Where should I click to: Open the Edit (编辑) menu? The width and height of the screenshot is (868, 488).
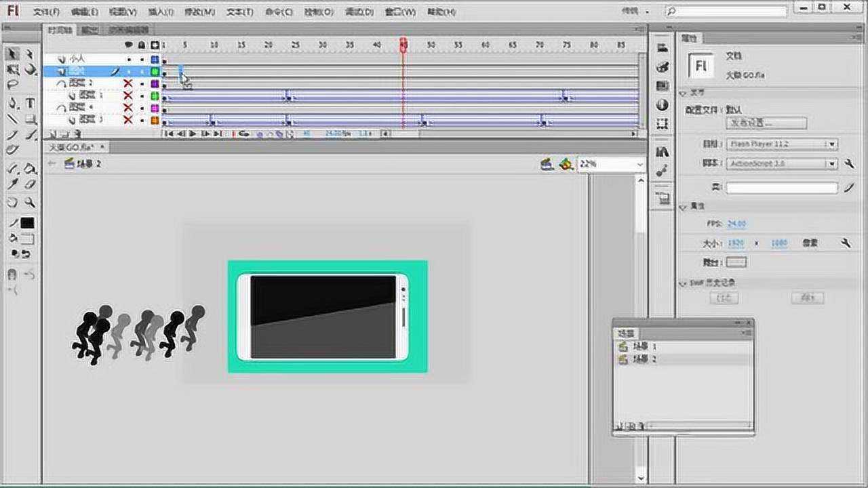click(84, 12)
